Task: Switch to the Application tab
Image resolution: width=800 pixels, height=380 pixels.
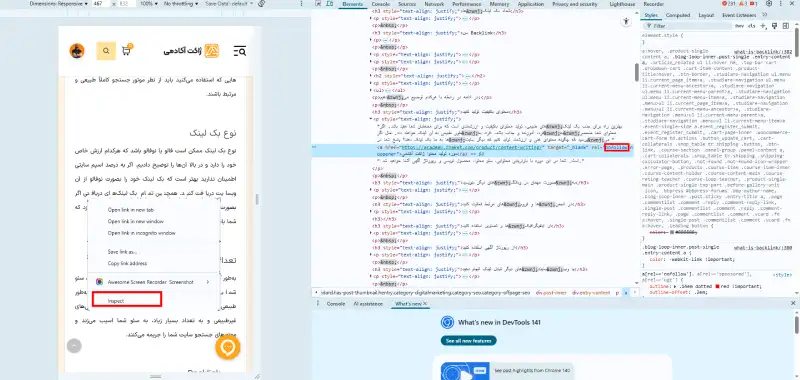Action: (531, 4)
